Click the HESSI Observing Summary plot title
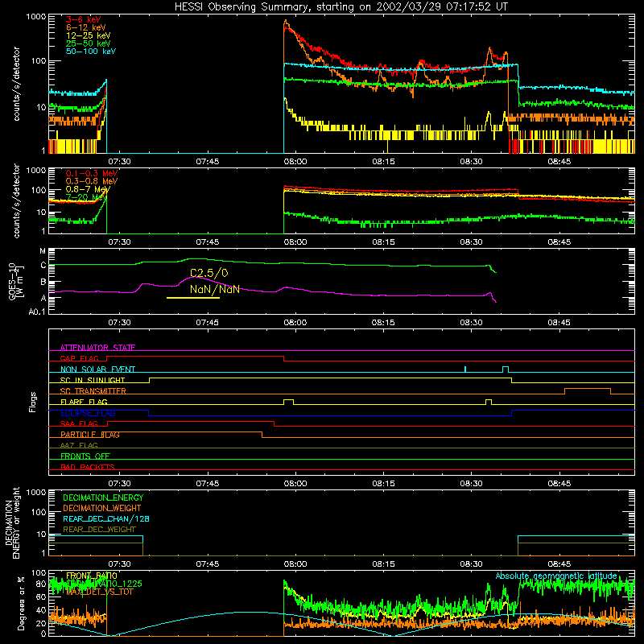 coord(341,7)
